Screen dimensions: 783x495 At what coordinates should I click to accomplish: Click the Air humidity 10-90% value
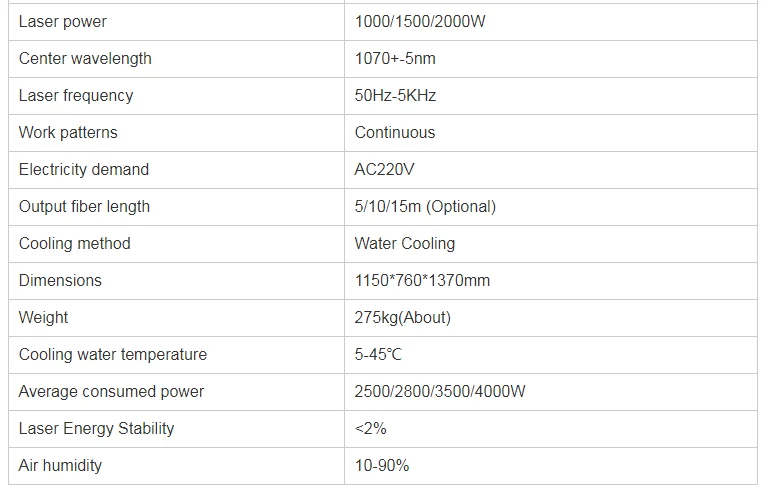tap(382, 465)
